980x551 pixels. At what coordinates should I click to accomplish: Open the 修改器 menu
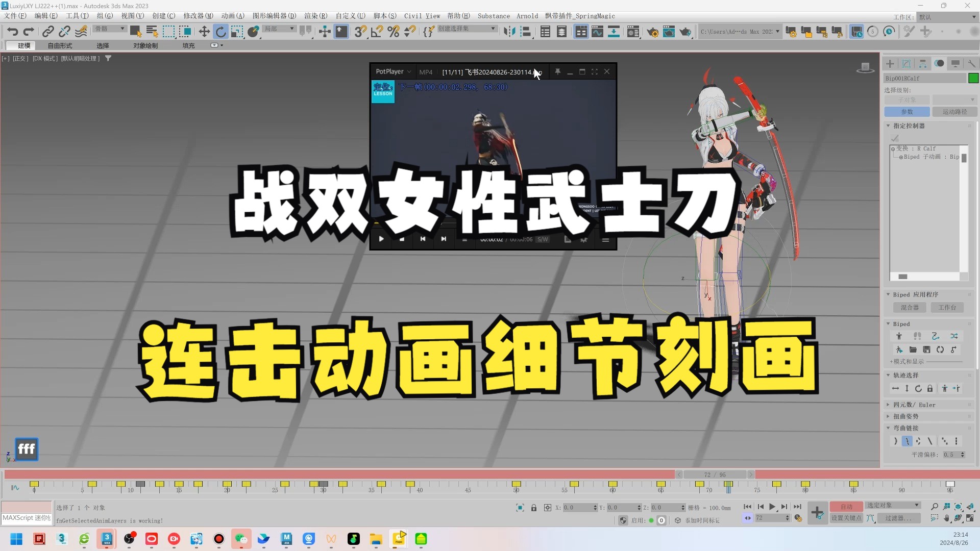(x=198, y=16)
